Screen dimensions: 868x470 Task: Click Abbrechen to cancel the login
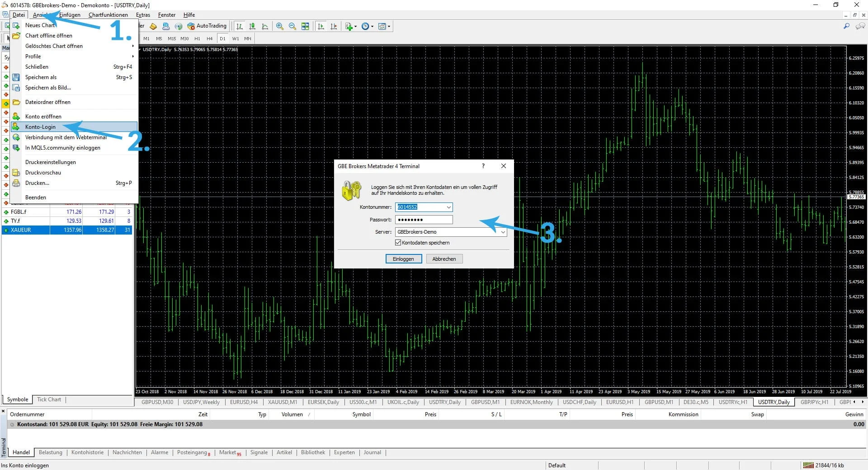[x=444, y=258]
